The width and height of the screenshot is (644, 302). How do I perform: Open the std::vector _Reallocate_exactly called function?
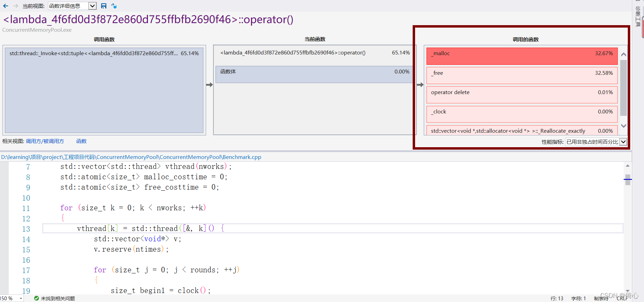click(522, 130)
